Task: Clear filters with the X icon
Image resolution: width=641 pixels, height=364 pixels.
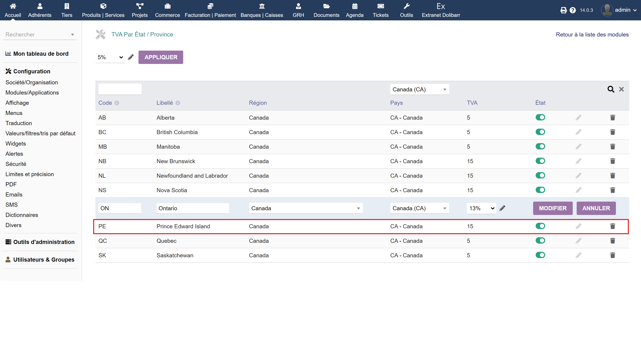Action: pyautogui.click(x=621, y=89)
